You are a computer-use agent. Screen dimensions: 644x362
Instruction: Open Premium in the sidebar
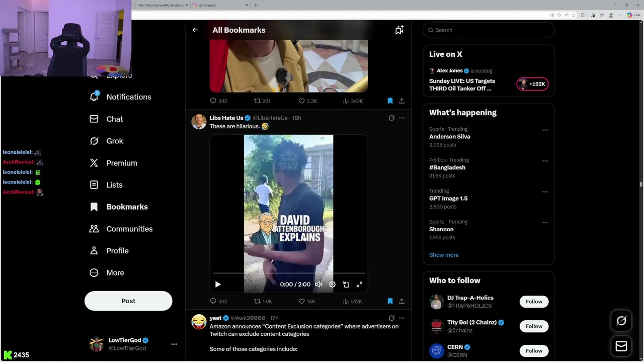tap(113, 163)
